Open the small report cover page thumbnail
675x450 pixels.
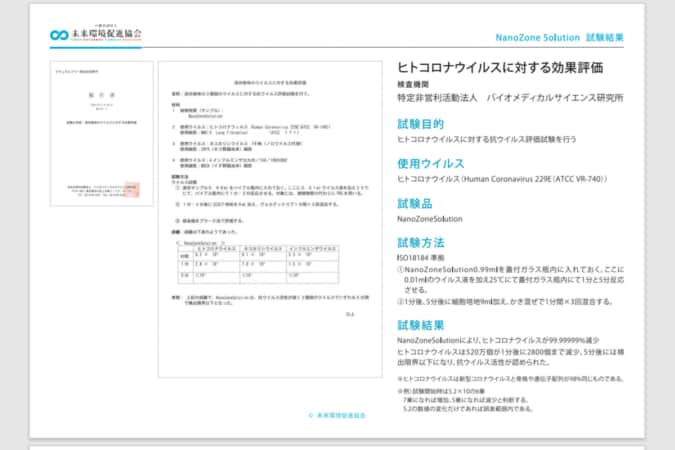(x=102, y=133)
